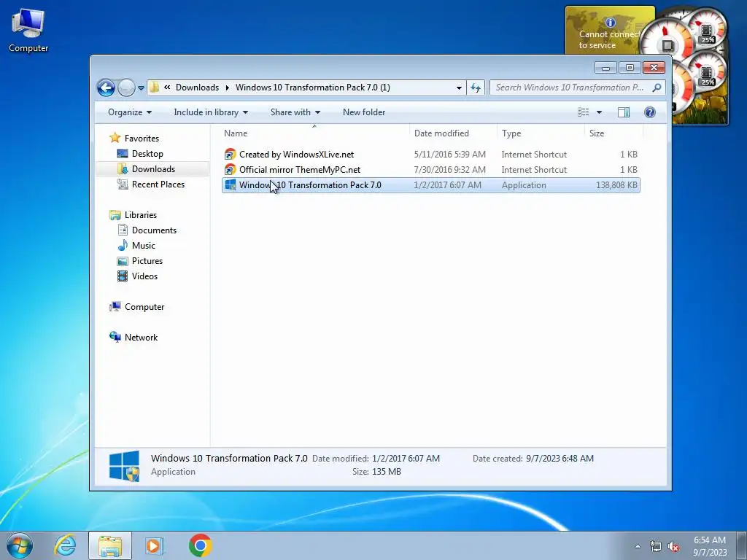The height and width of the screenshot is (560, 747).
Task: Select Network in navigation pane
Action: [x=141, y=337]
